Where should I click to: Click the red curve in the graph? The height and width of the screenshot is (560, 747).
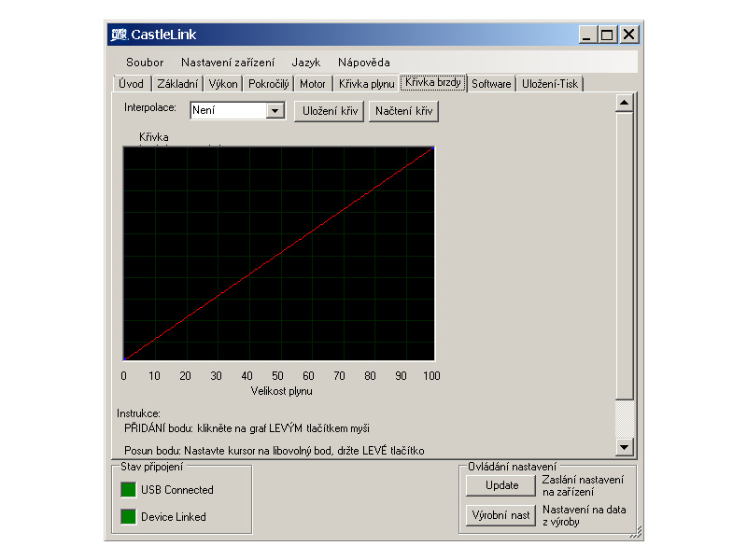(x=278, y=253)
